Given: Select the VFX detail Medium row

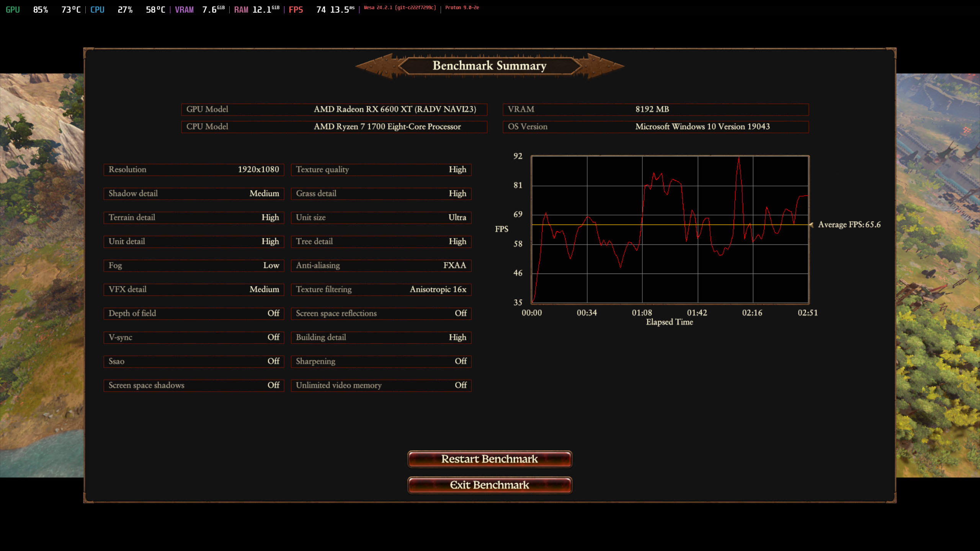Looking at the screenshot, I should point(194,289).
